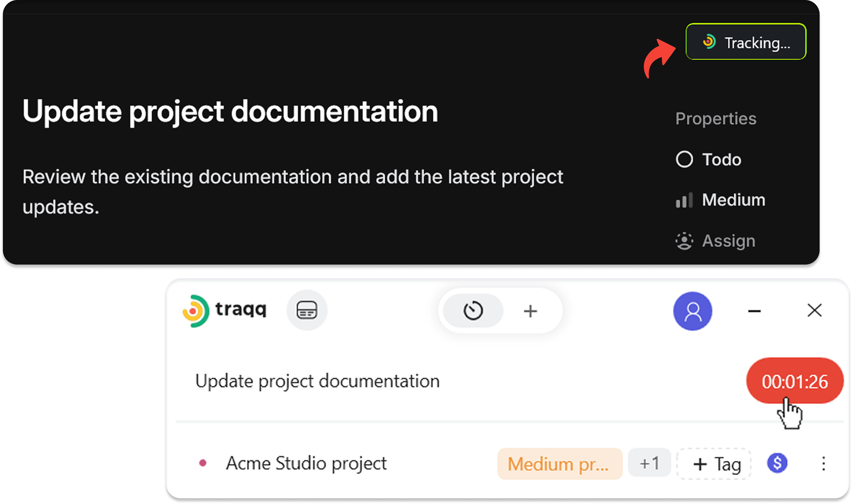Switch to the timer tab
The height and width of the screenshot is (504, 852).
click(x=473, y=311)
